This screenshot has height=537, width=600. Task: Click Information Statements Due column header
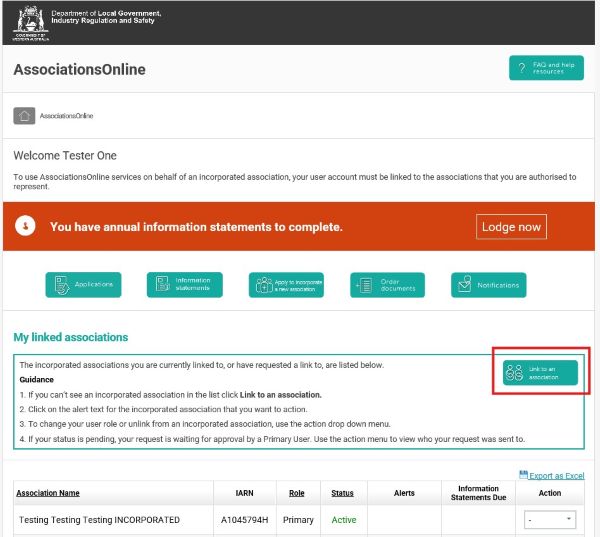pos(478,493)
